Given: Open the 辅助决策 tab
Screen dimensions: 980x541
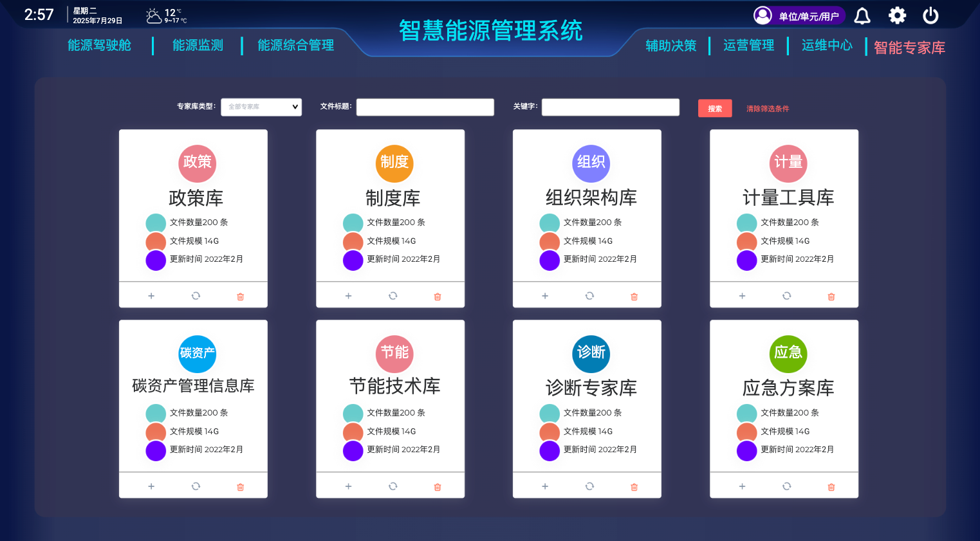Looking at the screenshot, I should click(671, 46).
